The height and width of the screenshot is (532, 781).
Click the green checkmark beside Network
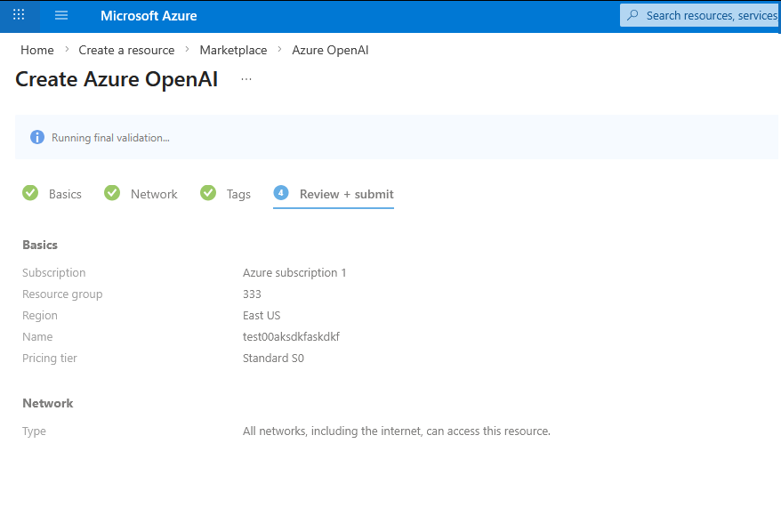pos(112,193)
